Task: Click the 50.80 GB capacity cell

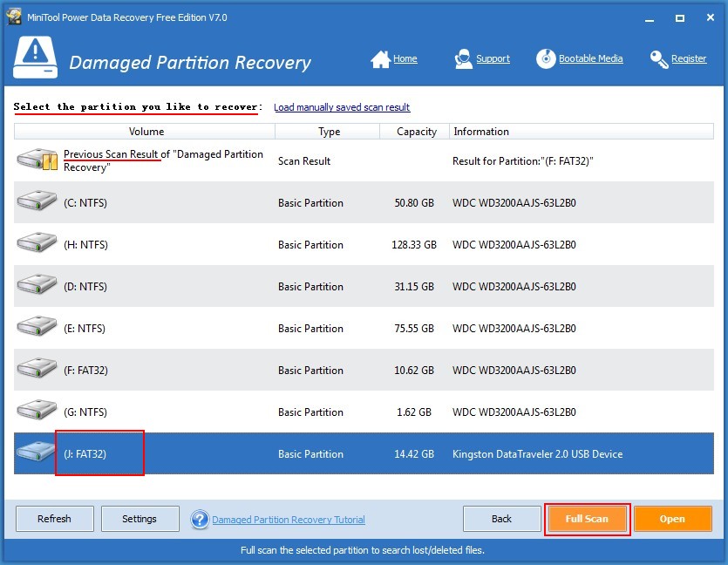Action: 414,203
